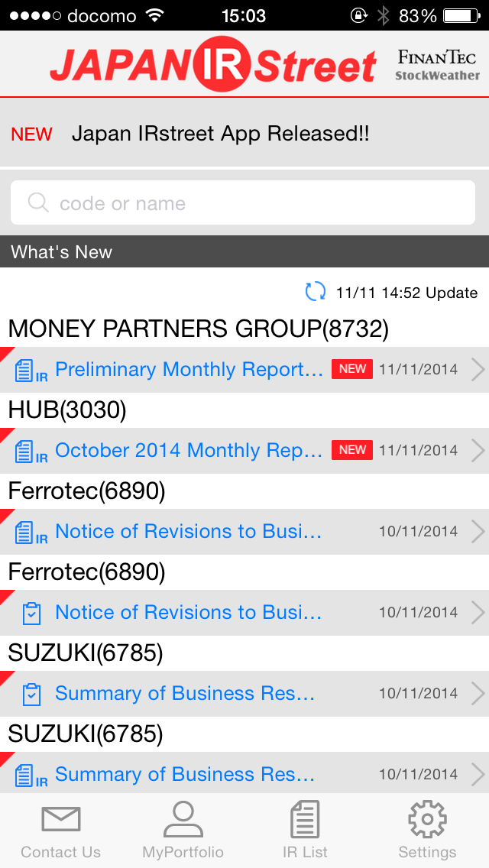Open Preliminary Monthly Report link

pos(189,369)
